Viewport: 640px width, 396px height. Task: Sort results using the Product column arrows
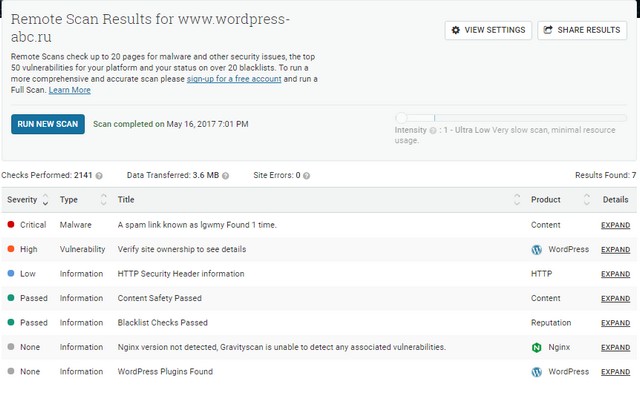587,200
